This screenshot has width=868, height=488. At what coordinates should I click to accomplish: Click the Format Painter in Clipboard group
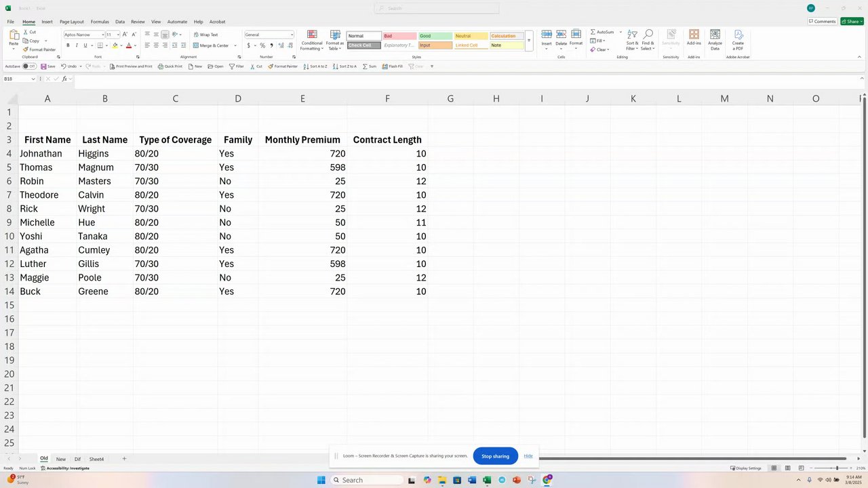pos(39,49)
